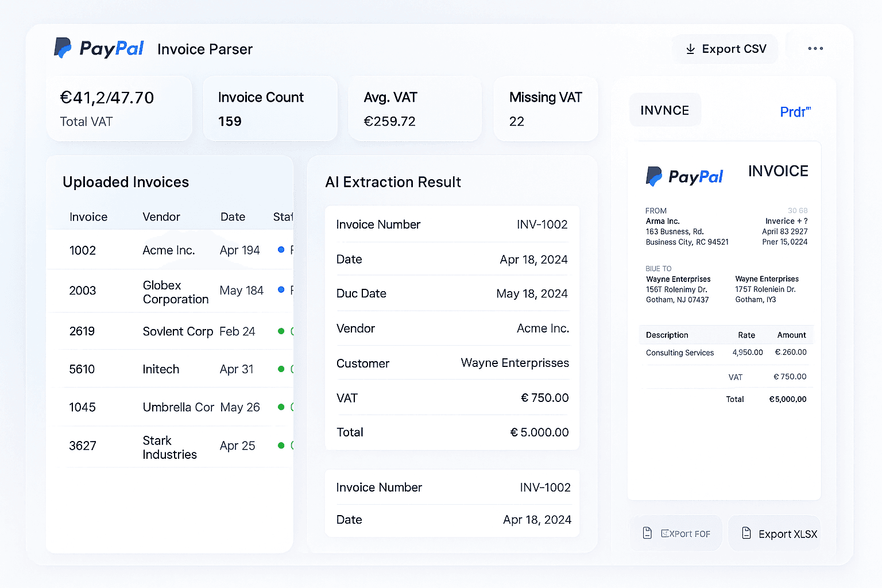Click the May 184 date cell
This screenshot has height=588, width=882.
(x=241, y=290)
